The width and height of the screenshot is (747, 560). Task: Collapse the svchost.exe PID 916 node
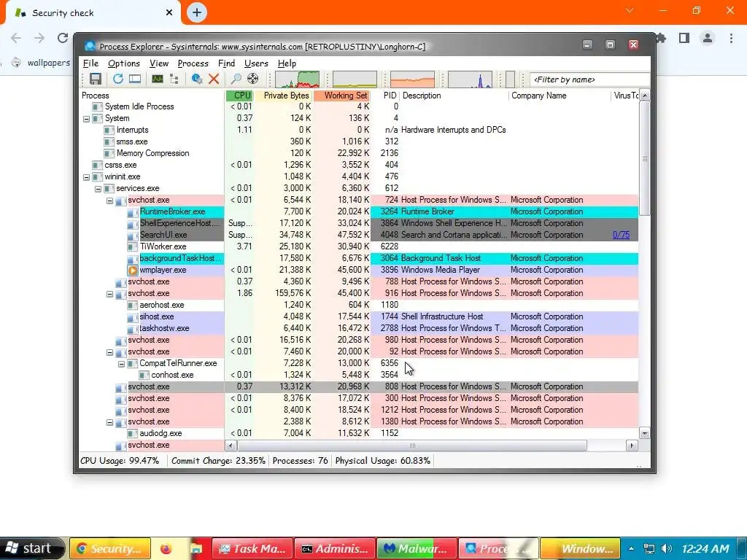click(x=109, y=294)
